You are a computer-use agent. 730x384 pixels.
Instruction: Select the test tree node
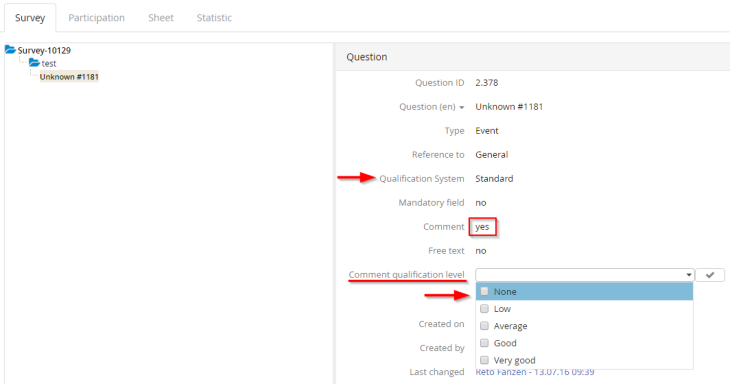pos(49,63)
